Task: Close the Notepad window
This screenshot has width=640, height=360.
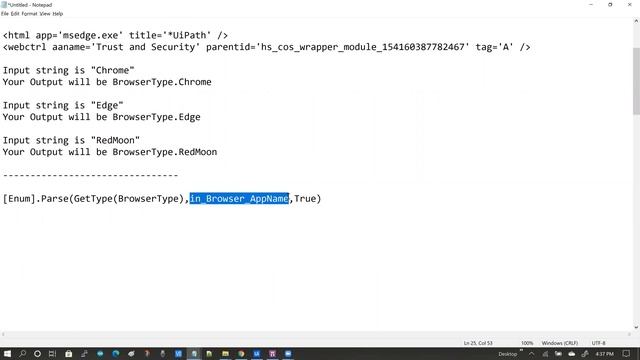Action: pos(629,4)
